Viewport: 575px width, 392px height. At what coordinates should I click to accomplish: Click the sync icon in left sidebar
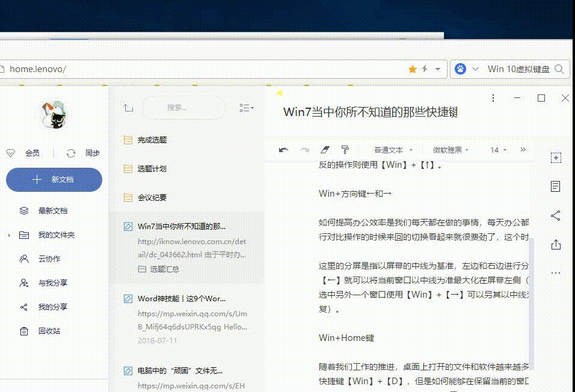click(x=71, y=153)
